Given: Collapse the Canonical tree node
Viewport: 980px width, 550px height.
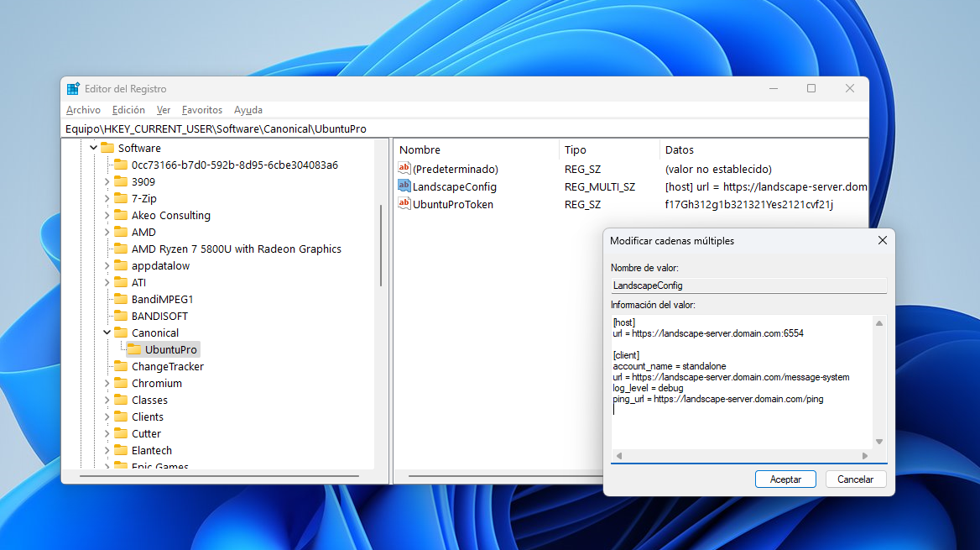Looking at the screenshot, I should [106, 333].
